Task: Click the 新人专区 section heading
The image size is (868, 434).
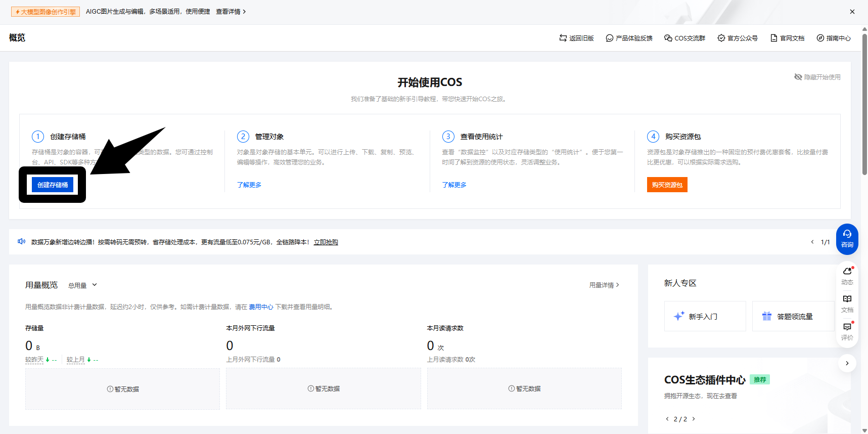Action: (680, 283)
